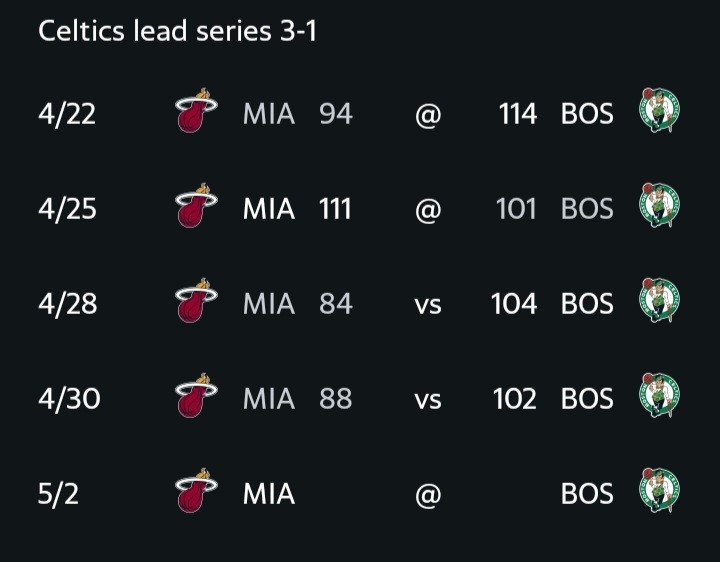Tap the Celtics logo in 4/30 row
The image size is (720, 562).
(659, 395)
